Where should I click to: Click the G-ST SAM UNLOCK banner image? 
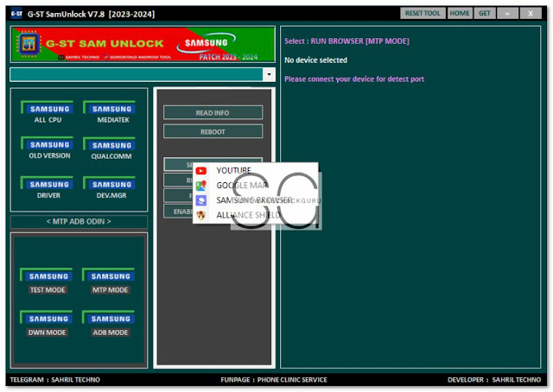point(143,44)
